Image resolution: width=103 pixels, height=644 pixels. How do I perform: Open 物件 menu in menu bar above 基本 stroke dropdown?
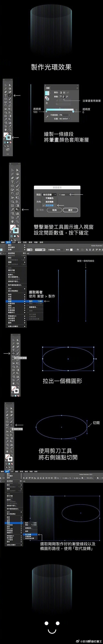[x=8, y=242]
